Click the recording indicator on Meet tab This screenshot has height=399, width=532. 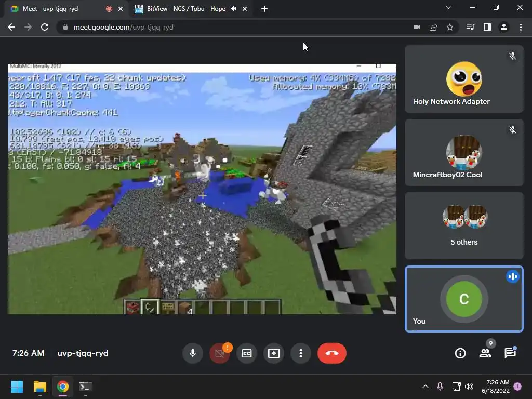click(x=109, y=9)
